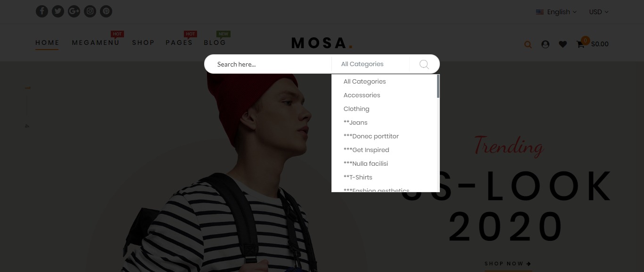Click the category list scrollbar thumb
The height and width of the screenshot is (272, 644).
pyautogui.click(x=438, y=86)
